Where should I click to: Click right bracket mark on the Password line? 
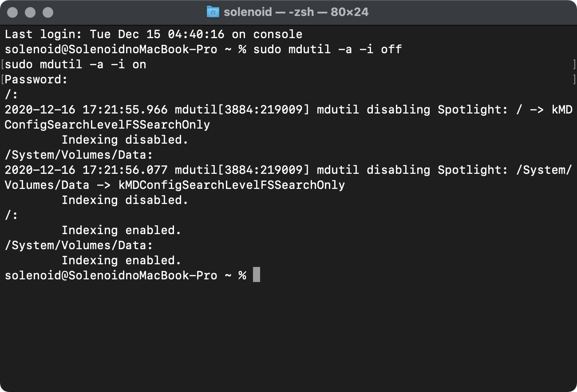pos(574,80)
